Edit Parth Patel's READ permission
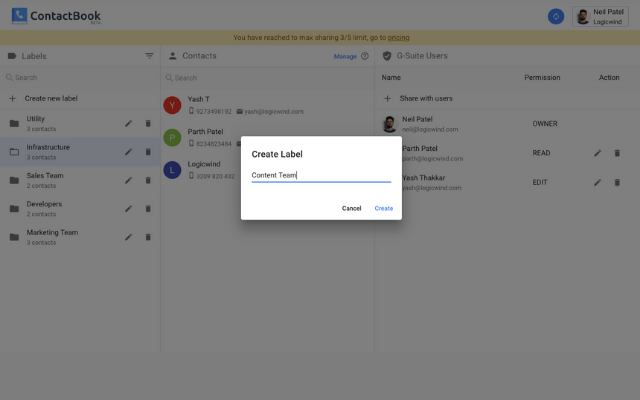 [x=597, y=153]
